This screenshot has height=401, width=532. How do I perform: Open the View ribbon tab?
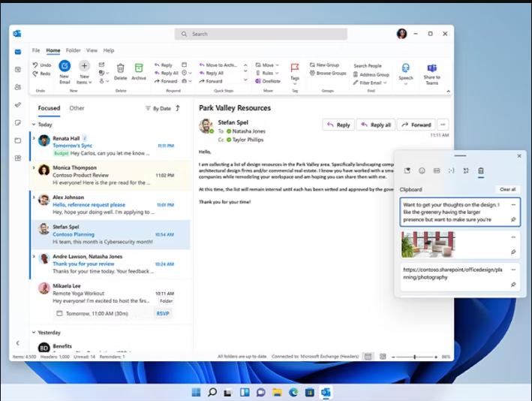point(92,50)
